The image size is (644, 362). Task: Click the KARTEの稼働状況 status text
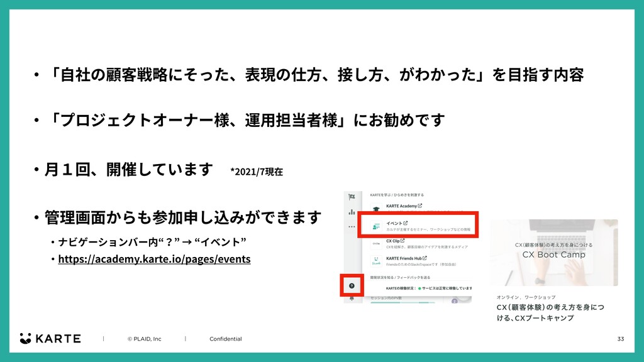tap(401, 288)
